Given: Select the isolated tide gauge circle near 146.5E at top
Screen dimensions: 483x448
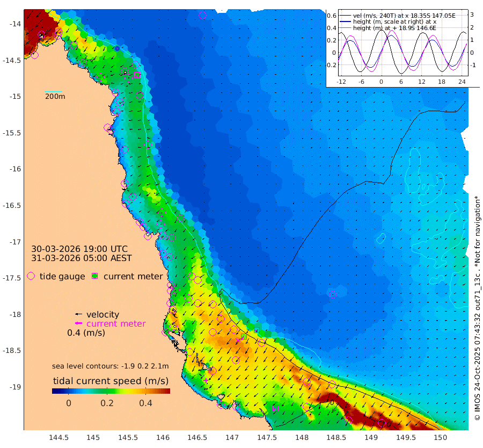Looking at the screenshot, I should pos(202,15).
